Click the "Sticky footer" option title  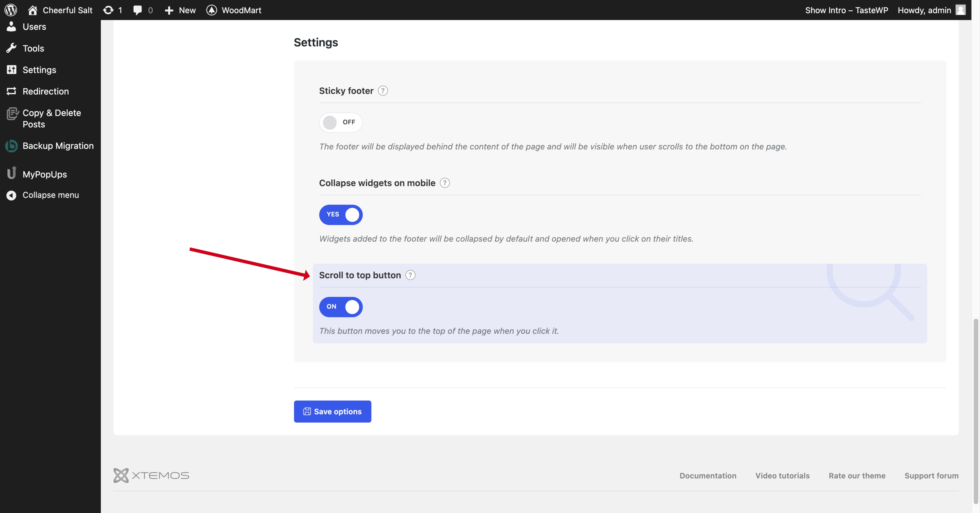click(346, 91)
